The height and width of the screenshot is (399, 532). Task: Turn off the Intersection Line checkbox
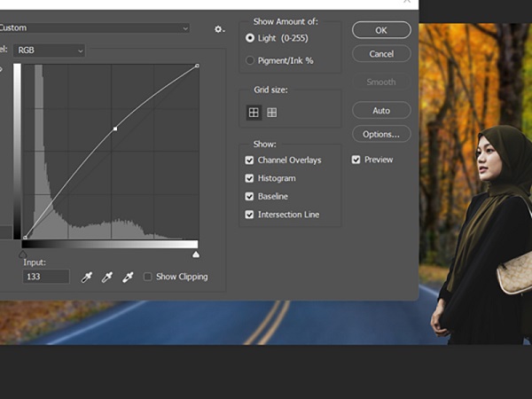(x=250, y=215)
